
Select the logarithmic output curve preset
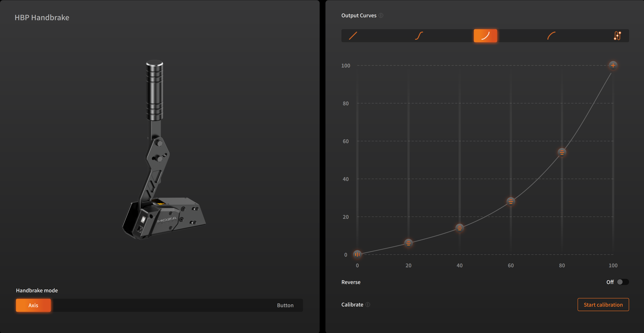tap(551, 36)
